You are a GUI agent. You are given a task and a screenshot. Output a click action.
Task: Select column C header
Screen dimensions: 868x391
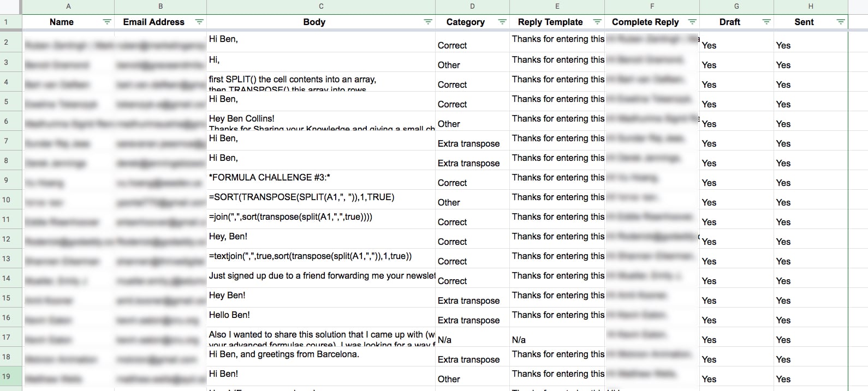[x=321, y=7]
